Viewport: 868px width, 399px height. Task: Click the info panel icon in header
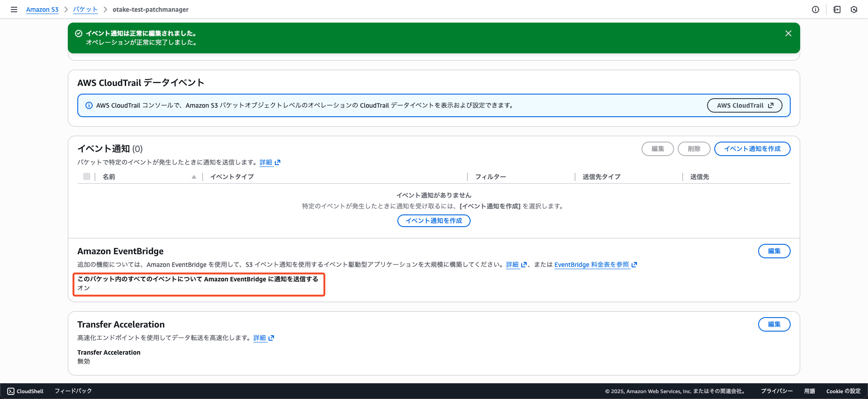click(816, 9)
